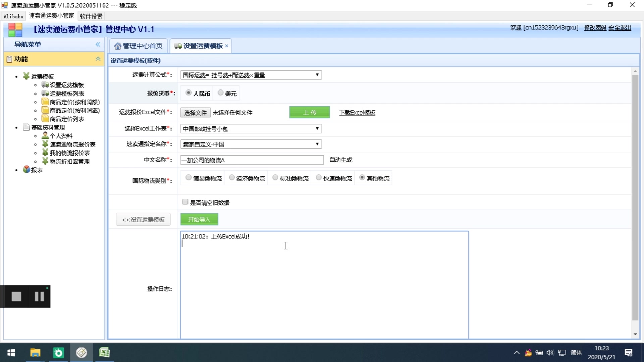Open the Alibaba menu
644x362 pixels.
coord(13,16)
